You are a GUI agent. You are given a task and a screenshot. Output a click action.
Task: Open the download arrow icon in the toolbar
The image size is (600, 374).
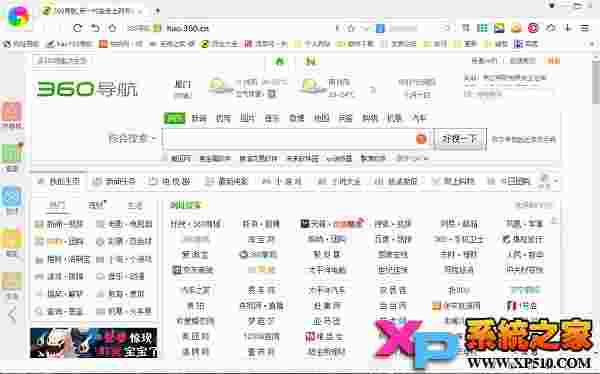click(568, 28)
